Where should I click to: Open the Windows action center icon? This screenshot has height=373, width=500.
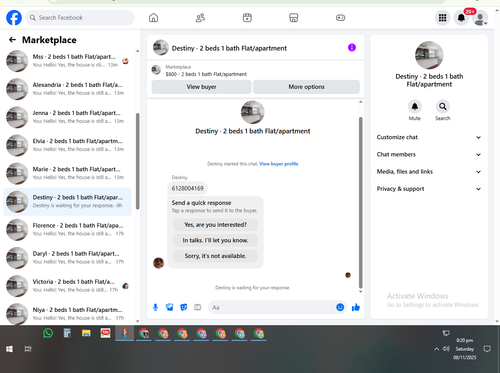click(487, 349)
